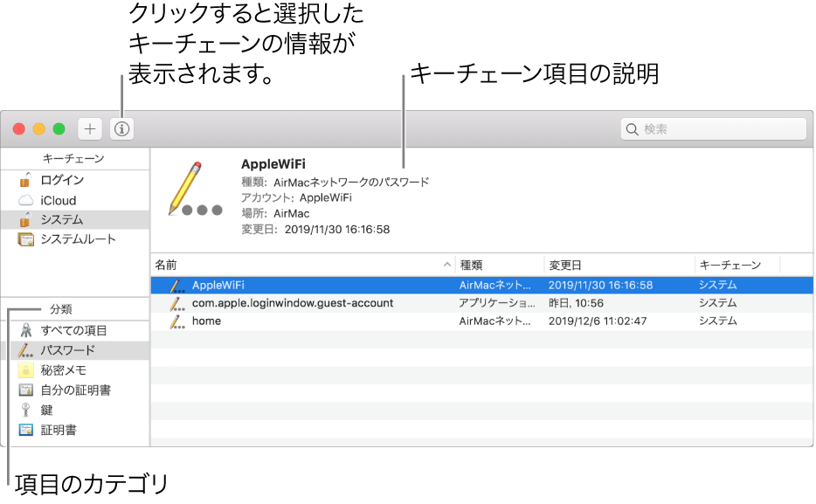Click the AppleWiFi title in details pane
This screenshot has width=816, height=504.
tap(273, 164)
